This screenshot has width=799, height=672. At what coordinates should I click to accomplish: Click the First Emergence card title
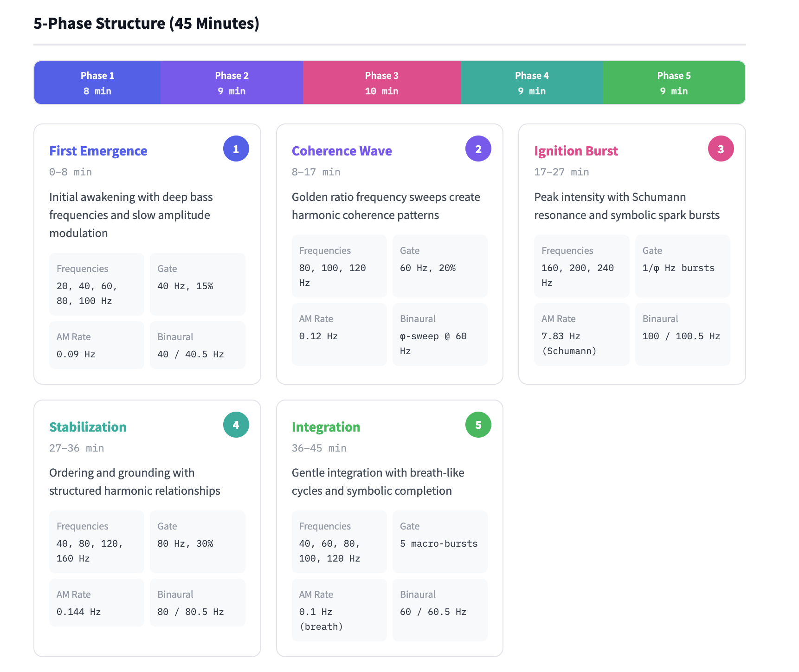pos(98,151)
